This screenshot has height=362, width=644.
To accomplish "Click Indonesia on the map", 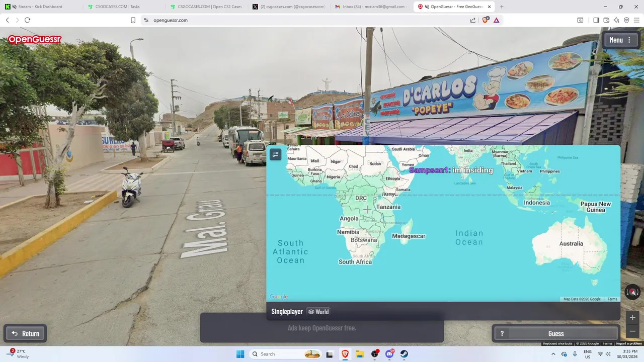I will point(536,203).
